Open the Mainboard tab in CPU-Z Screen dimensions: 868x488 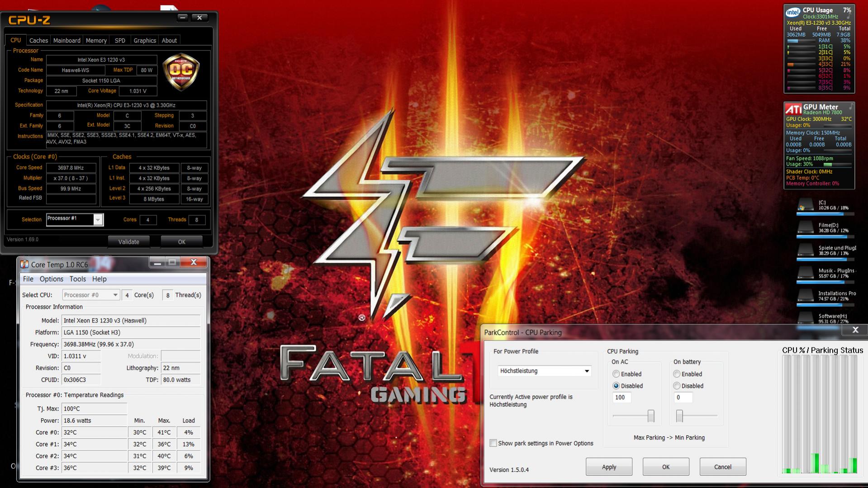click(66, 41)
